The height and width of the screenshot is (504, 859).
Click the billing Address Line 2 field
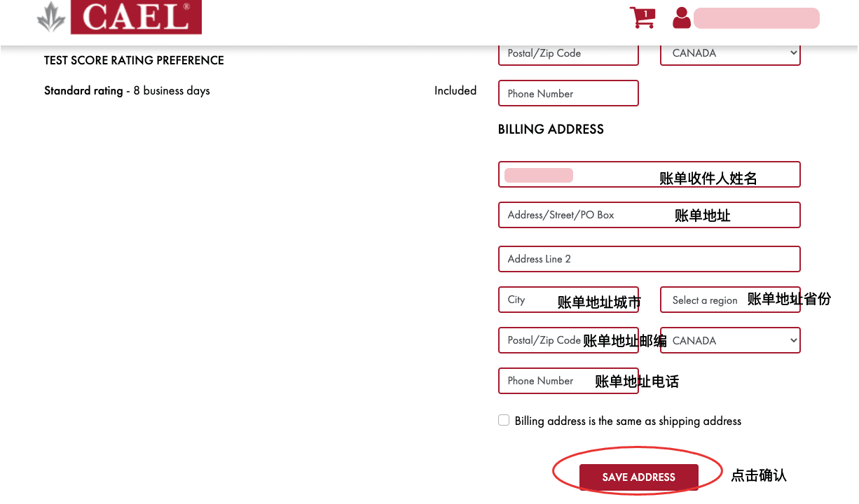coord(649,259)
